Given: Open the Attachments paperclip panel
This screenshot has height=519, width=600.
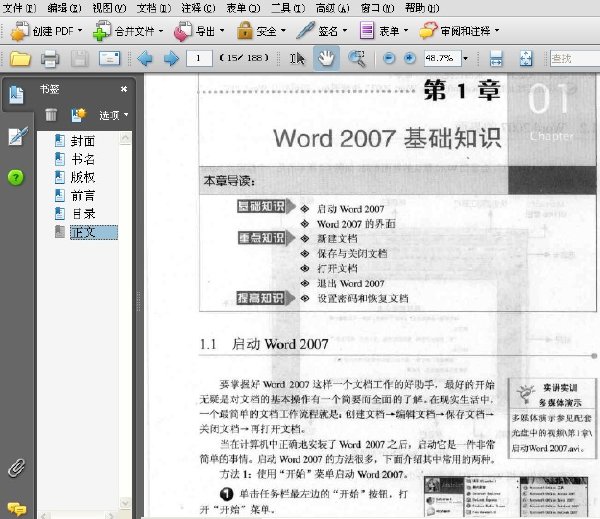Looking at the screenshot, I should tap(16, 468).
